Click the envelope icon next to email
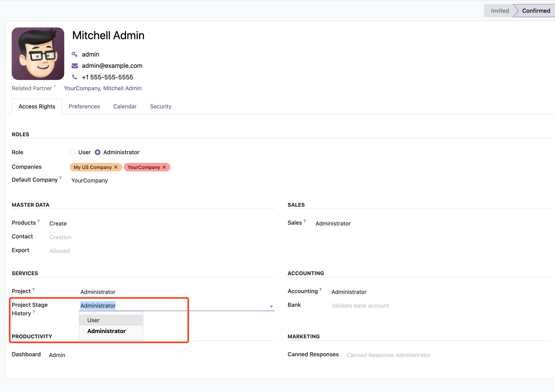 coord(75,66)
